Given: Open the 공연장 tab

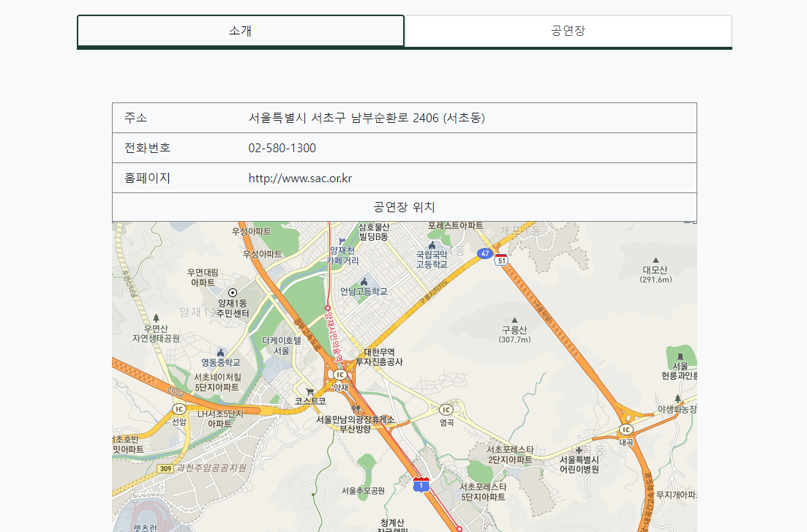Looking at the screenshot, I should pos(568,31).
